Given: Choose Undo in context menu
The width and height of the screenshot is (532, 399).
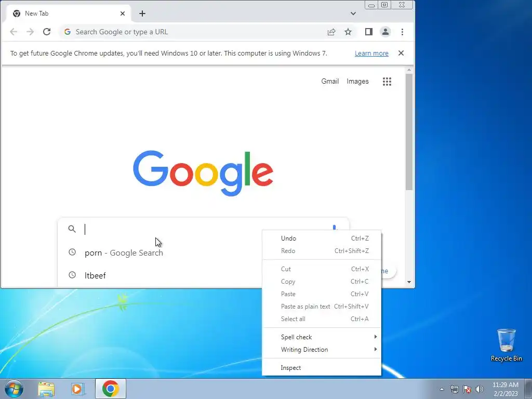Looking at the screenshot, I should [322, 238].
